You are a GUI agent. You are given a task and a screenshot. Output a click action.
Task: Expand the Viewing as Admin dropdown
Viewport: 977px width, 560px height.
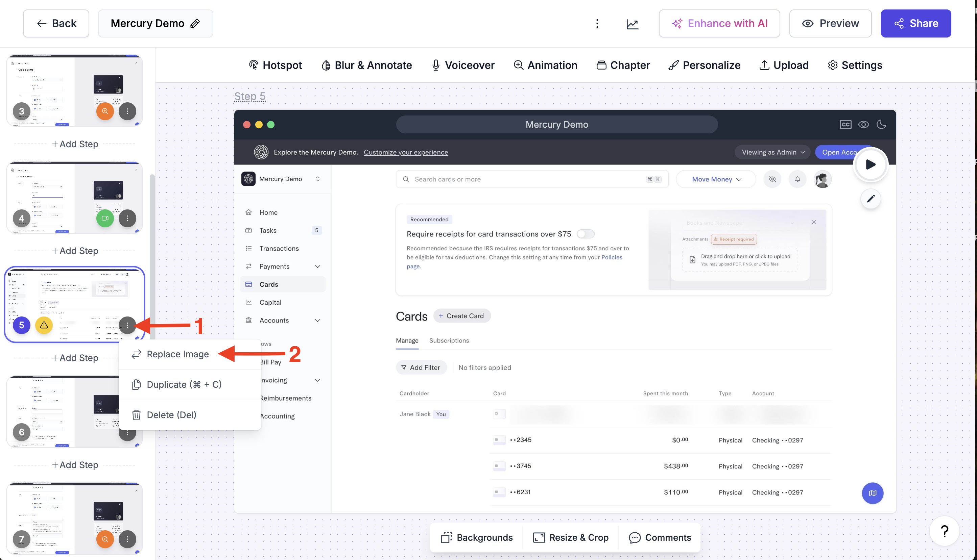point(772,152)
